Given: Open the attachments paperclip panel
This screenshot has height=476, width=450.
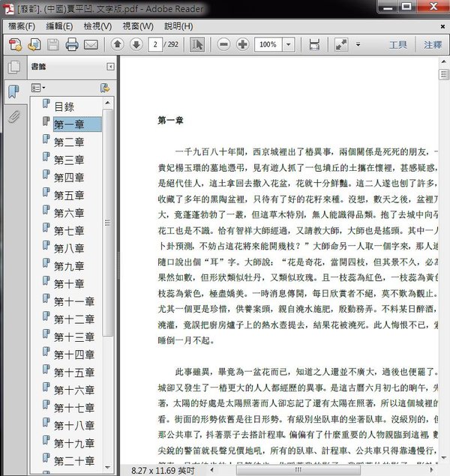Looking at the screenshot, I should (x=13, y=117).
